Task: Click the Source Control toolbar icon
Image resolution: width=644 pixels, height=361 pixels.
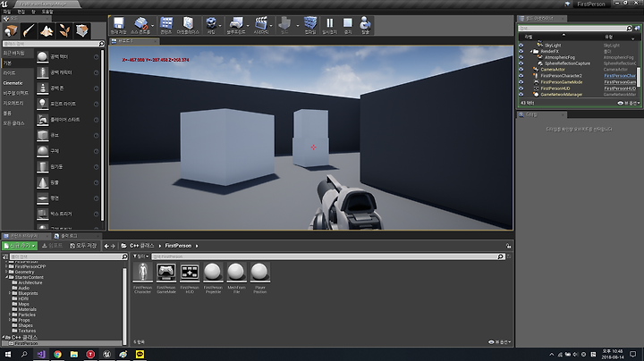Action: click(x=140, y=25)
